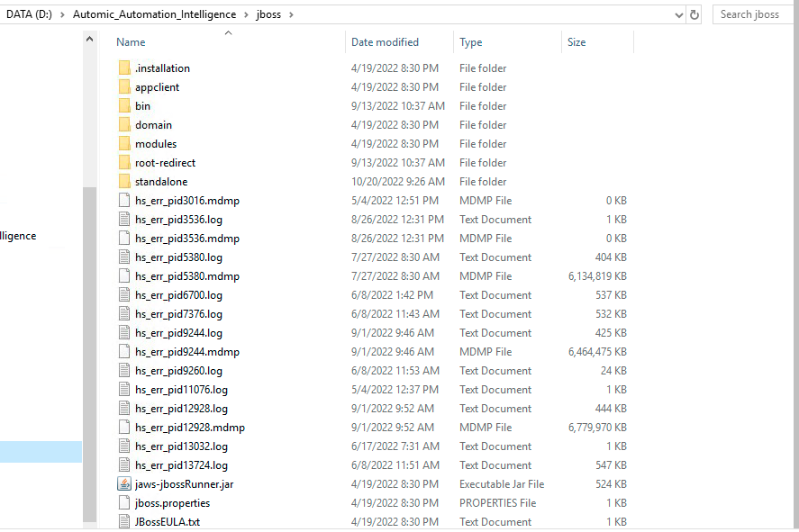Viewport: 799px width, 532px height.
Task: Select the root-redirect folder name
Action: [166, 163]
